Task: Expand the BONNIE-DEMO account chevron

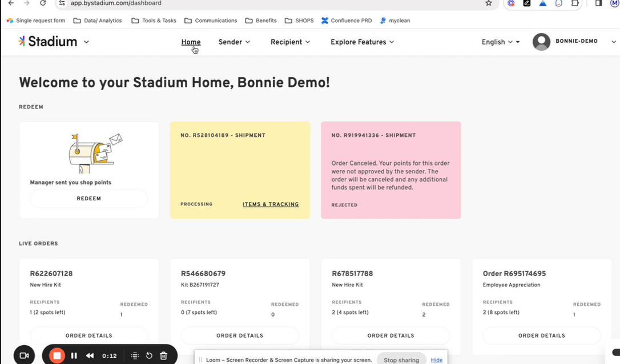Action: point(614,42)
